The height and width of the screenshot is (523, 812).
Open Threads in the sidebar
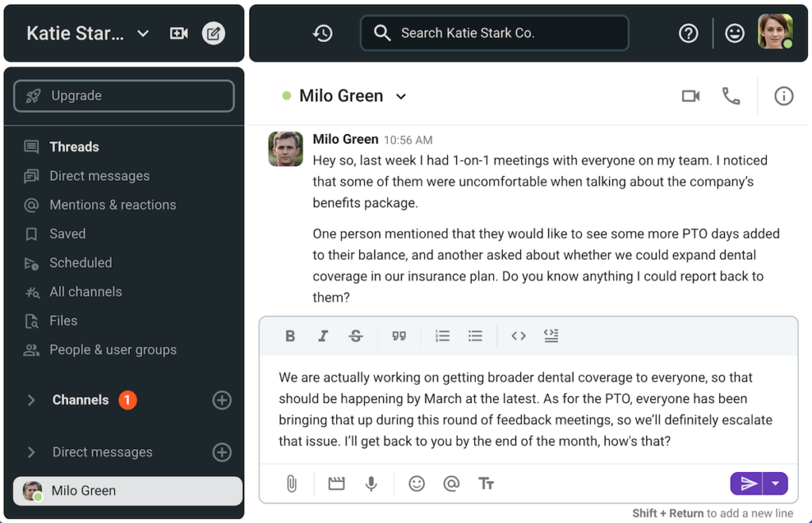[x=74, y=147]
